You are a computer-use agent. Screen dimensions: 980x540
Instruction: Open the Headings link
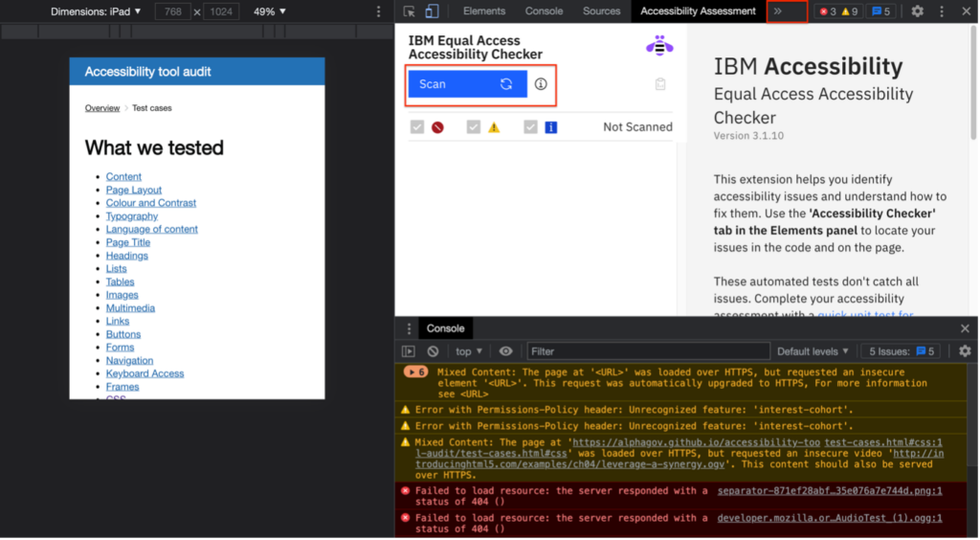(126, 256)
